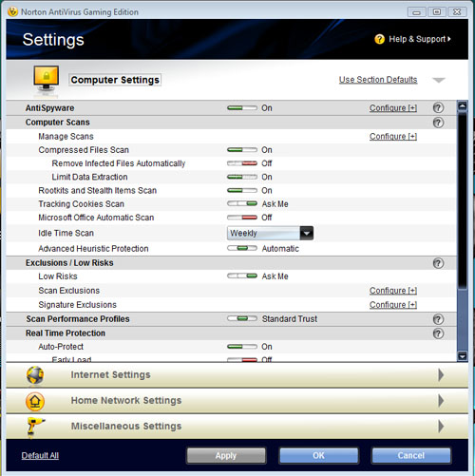The height and width of the screenshot is (476, 475).
Task: Adjust Low Risks Ask Me slider
Action: pyautogui.click(x=242, y=276)
